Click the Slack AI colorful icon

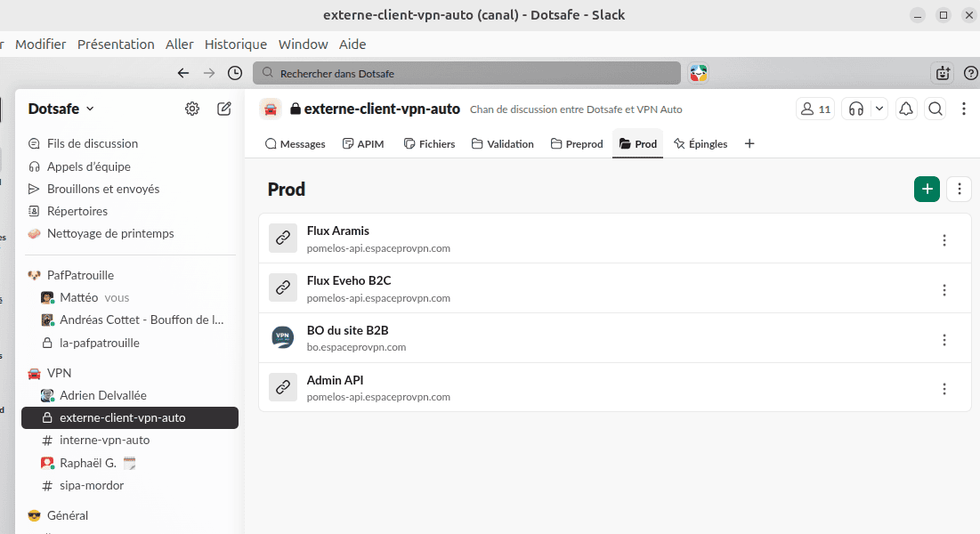(699, 73)
